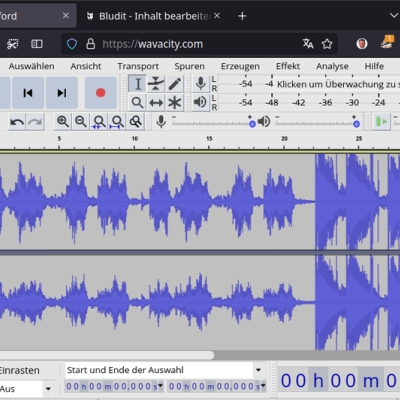Viewport: 400px width, 400px height.
Task: Select the Envelope tool
Action: pos(156,84)
